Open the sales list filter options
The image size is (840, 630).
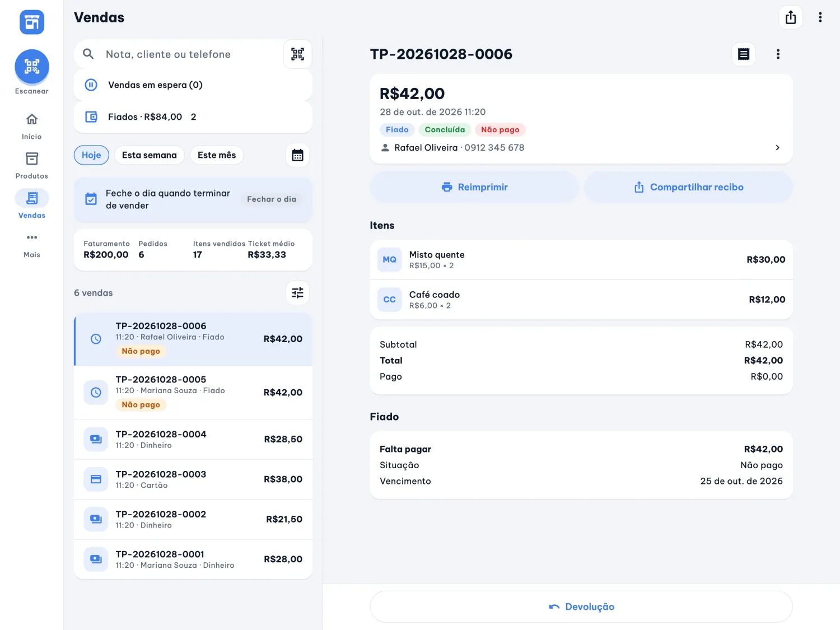[297, 293]
